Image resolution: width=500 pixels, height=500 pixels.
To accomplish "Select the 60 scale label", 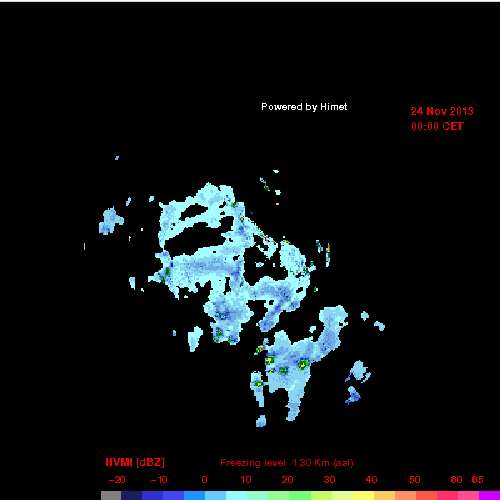I will coord(456,480).
